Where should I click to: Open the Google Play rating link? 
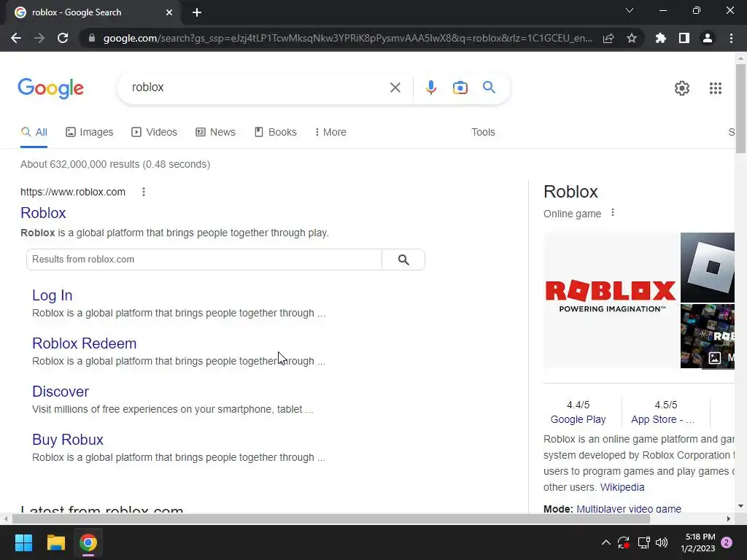(x=578, y=419)
